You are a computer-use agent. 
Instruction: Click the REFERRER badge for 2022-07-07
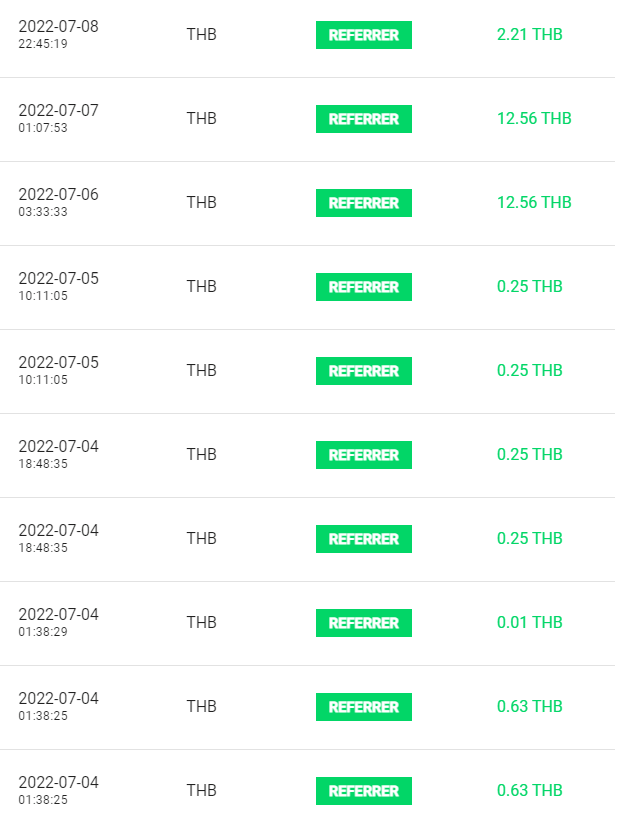click(x=364, y=119)
